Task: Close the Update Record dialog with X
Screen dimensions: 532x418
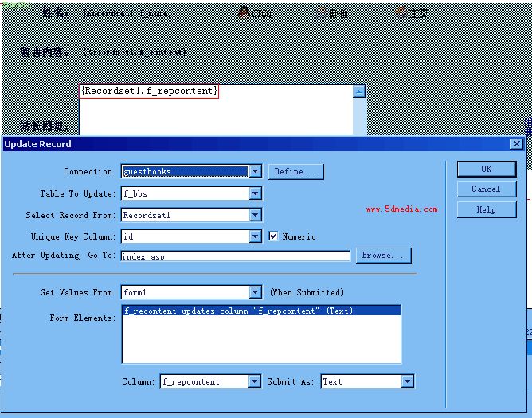Action: (x=517, y=144)
